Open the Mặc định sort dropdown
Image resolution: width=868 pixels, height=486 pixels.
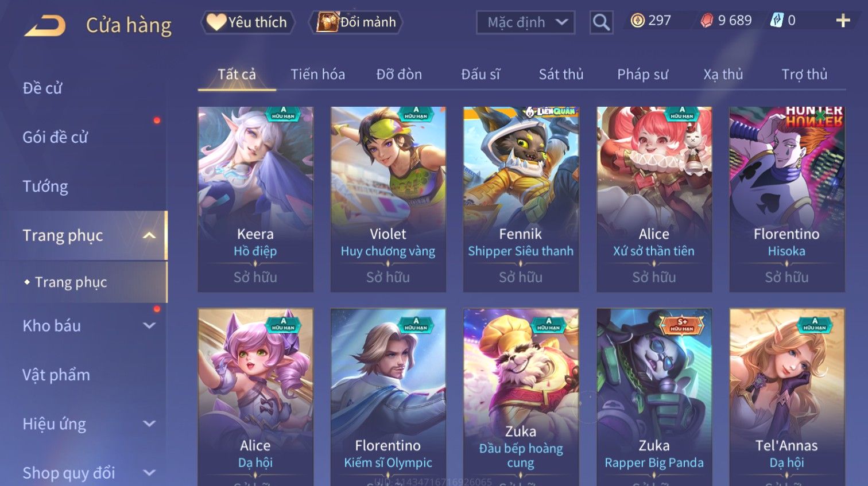click(525, 22)
